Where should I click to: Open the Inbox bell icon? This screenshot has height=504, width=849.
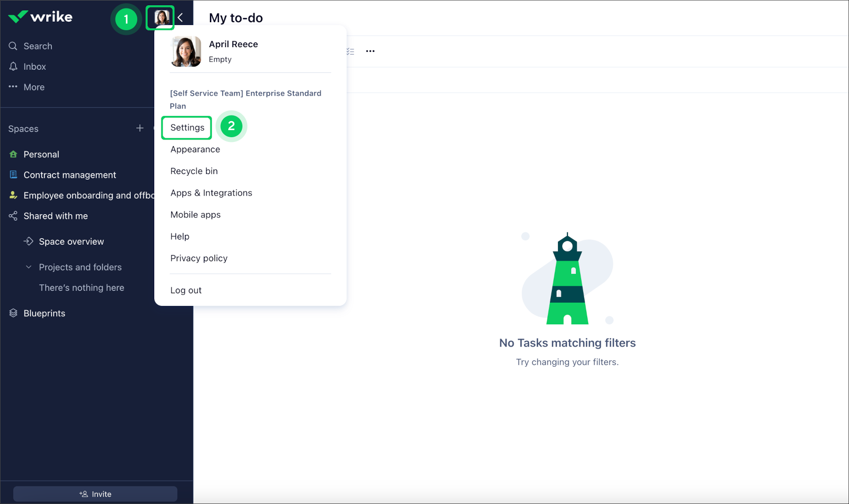pyautogui.click(x=13, y=66)
